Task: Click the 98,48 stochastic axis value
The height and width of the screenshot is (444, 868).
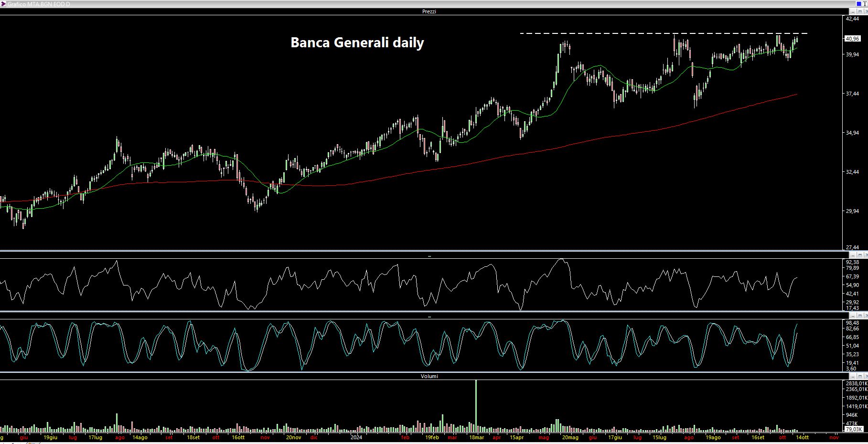Action: point(852,323)
